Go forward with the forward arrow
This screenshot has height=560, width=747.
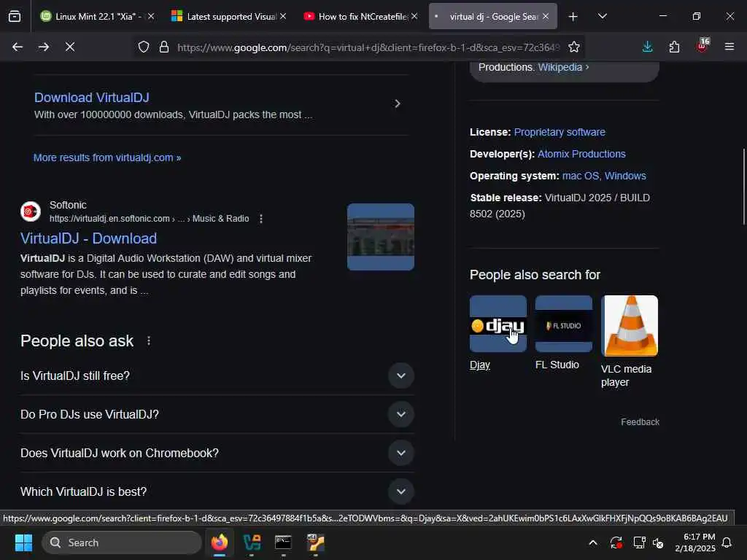tap(43, 47)
